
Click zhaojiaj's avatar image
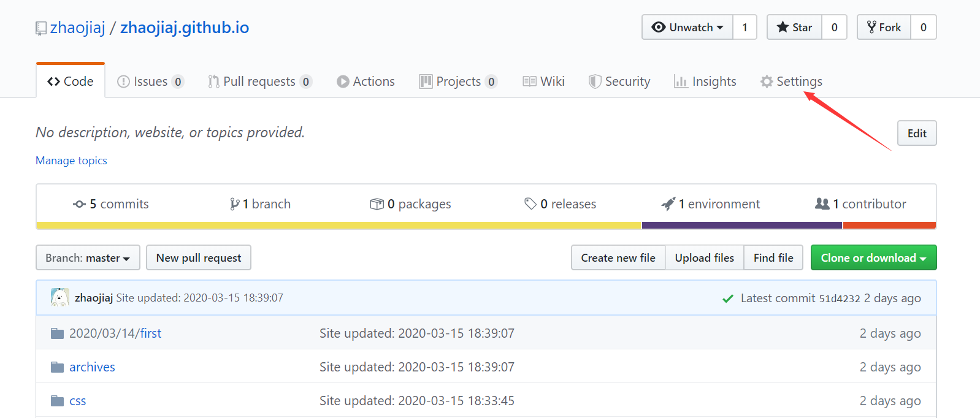(x=59, y=297)
